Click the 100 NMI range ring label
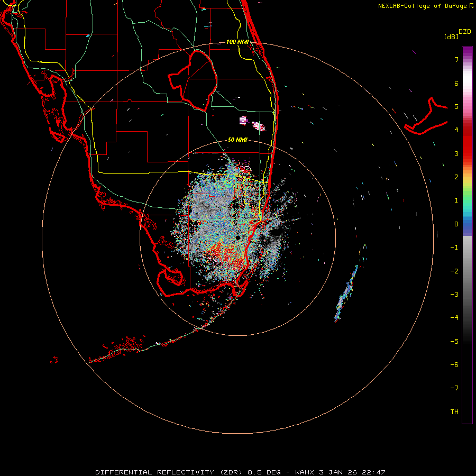Image resolution: width=476 pixels, height=476 pixels. click(237, 42)
